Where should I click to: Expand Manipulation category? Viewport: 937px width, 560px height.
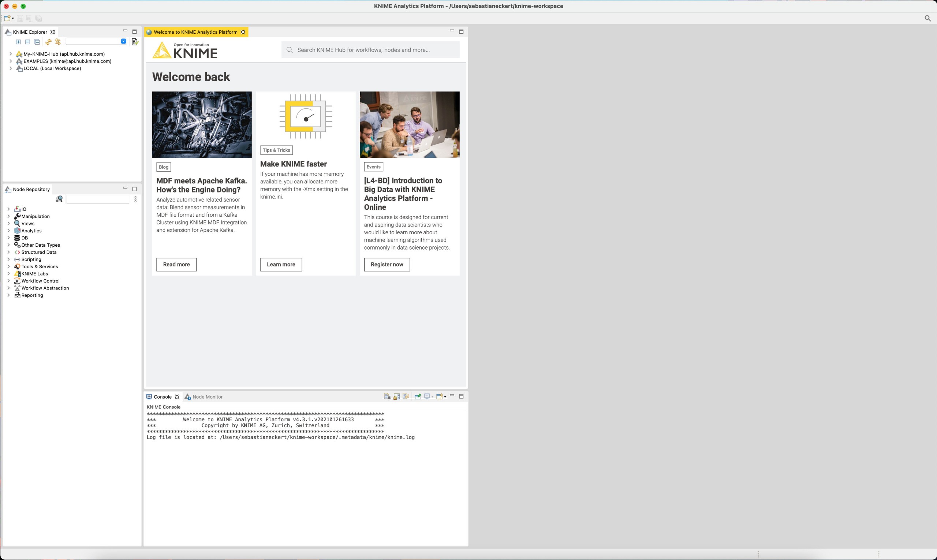pyautogui.click(x=8, y=216)
